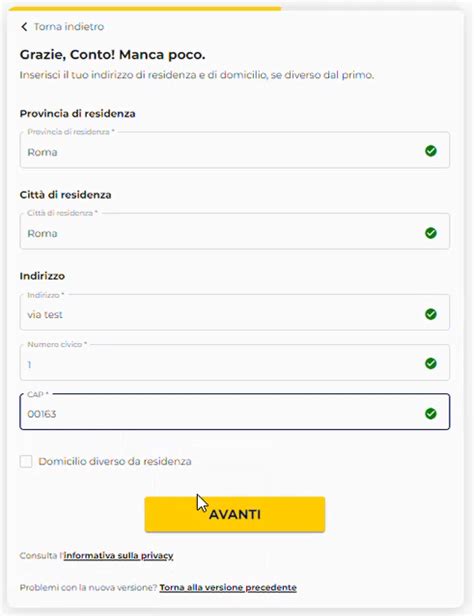Click green checkmark in Indirizzo field
Viewport: 474px width, 616px height.
(431, 314)
